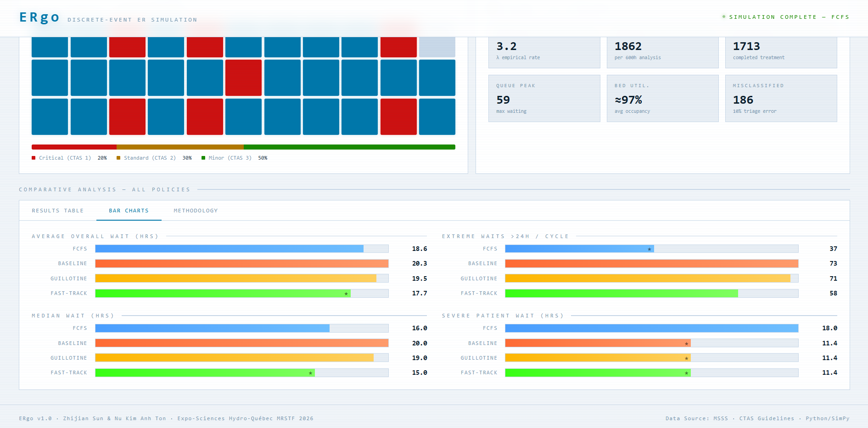The width and height of the screenshot is (868, 428).
Task: Click the Baseline average overall wait bar
Action: (242, 263)
